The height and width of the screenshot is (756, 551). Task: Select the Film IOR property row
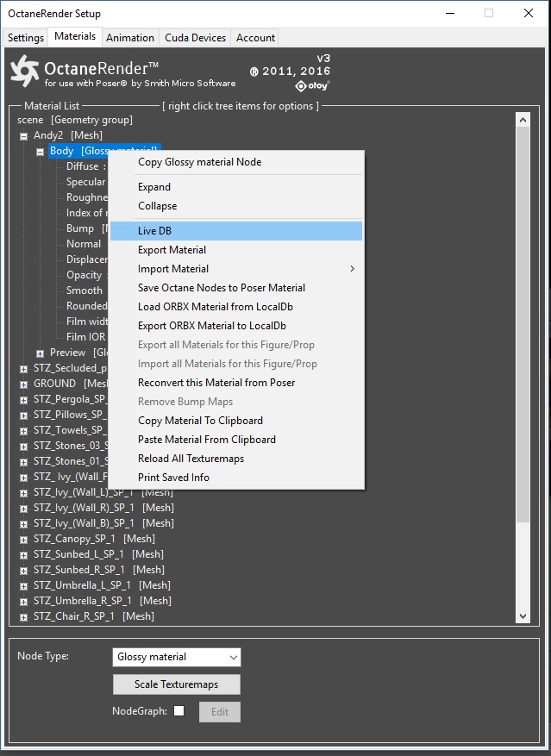[86, 336]
